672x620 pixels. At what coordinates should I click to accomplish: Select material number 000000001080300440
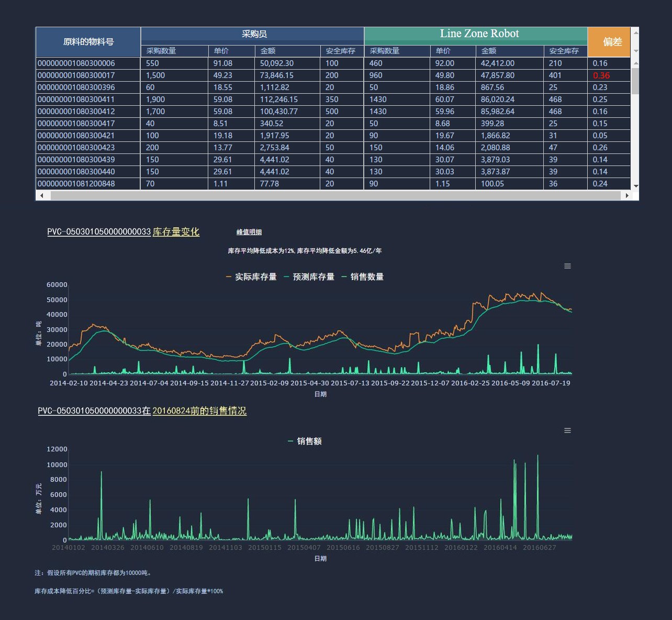[x=76, y=172]
